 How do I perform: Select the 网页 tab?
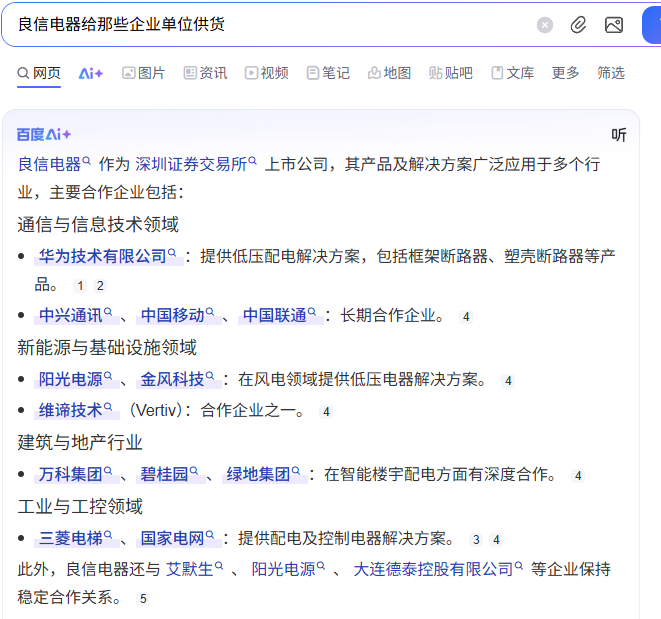pyautogui.click(x=39, y=73)
